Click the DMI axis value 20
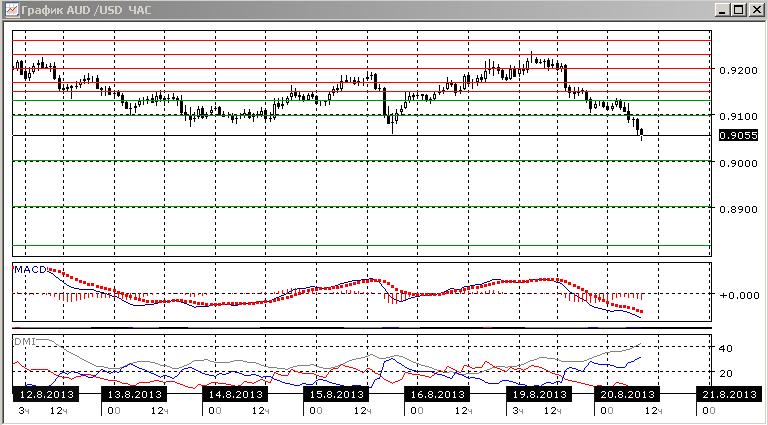Image resolution: width=768 pixels, height=425 pixels. pos(725,374)
